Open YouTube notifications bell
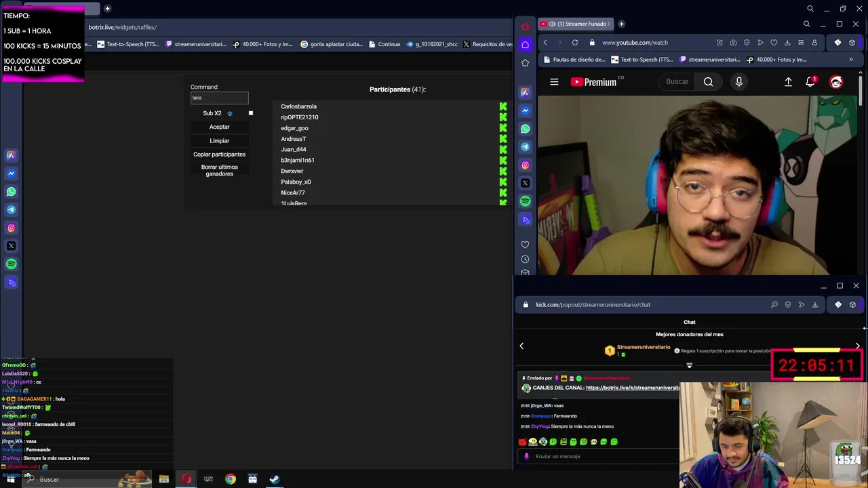This screenshot has height=488, width=868. tap(810, 82)
